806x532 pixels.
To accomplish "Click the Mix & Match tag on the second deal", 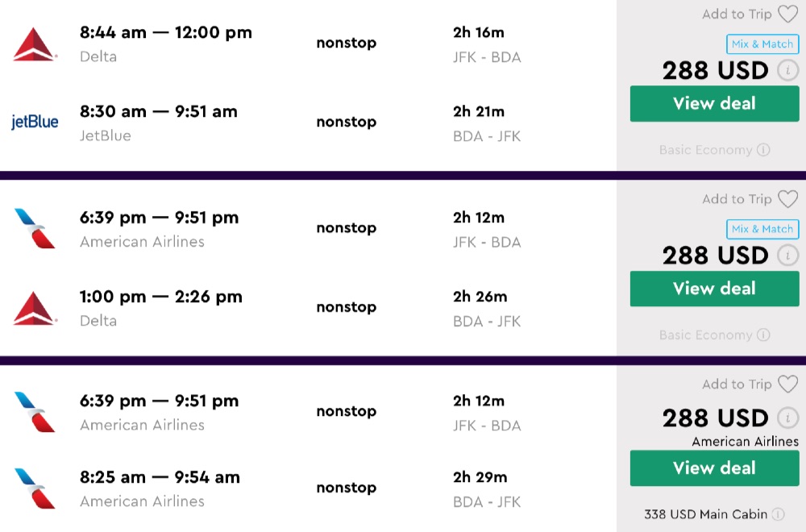I will click(762, 230).
